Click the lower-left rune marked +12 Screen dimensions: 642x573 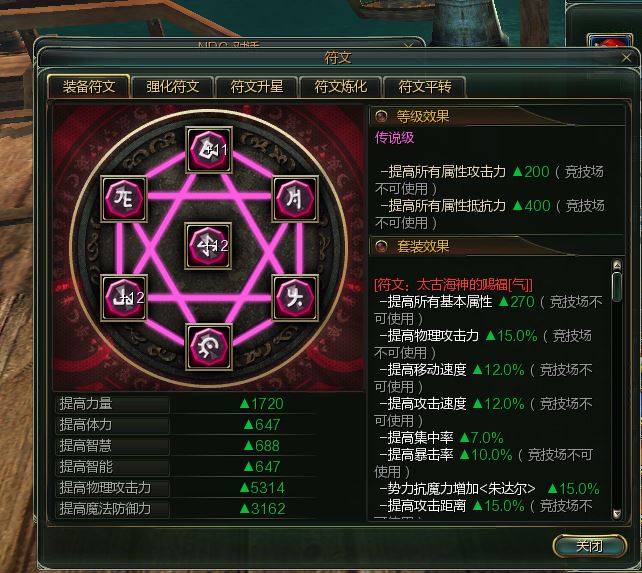click(x=124, y=297)
